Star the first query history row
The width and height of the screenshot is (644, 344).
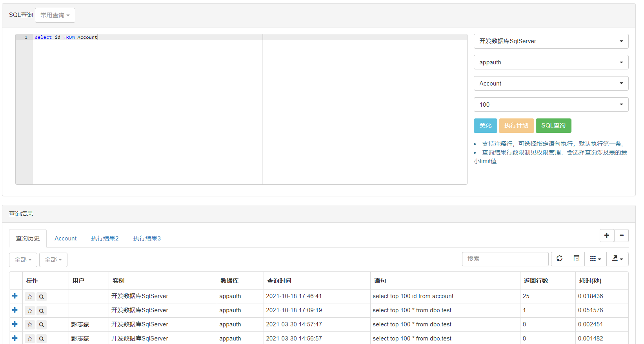(x=30, y=297)
